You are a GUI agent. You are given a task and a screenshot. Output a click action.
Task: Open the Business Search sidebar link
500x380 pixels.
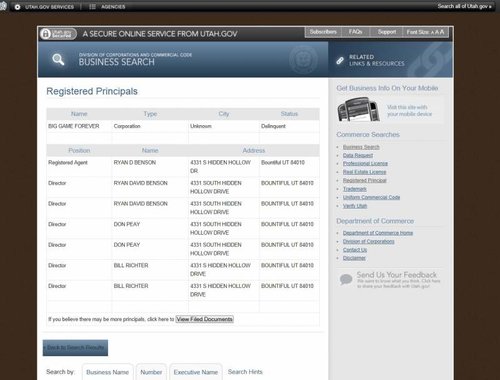pos(361,147)
